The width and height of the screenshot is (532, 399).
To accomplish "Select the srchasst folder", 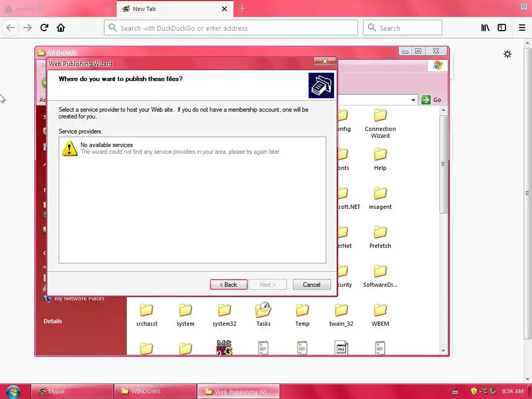I will click(147, 315).
